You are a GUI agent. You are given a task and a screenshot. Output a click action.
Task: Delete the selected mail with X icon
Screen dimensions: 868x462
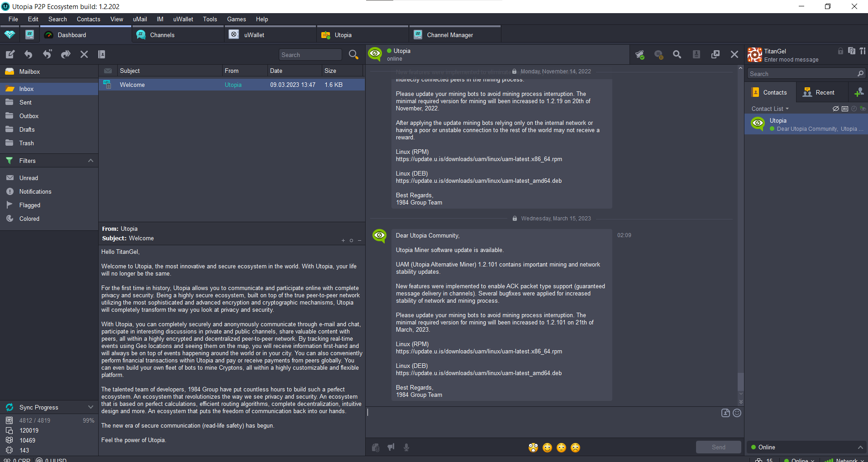coord(84,54)
